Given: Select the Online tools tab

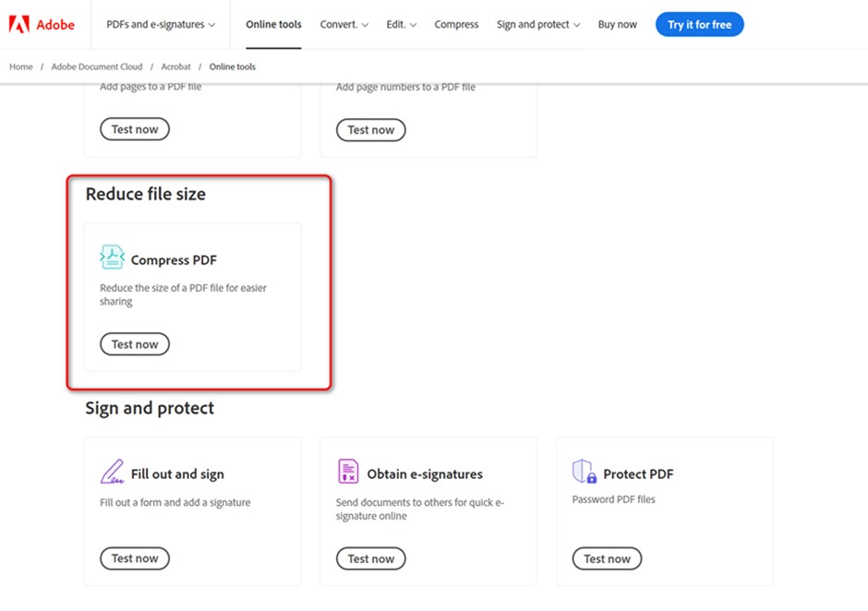Looking at the screenshot, I should click(x=273, y=24).
